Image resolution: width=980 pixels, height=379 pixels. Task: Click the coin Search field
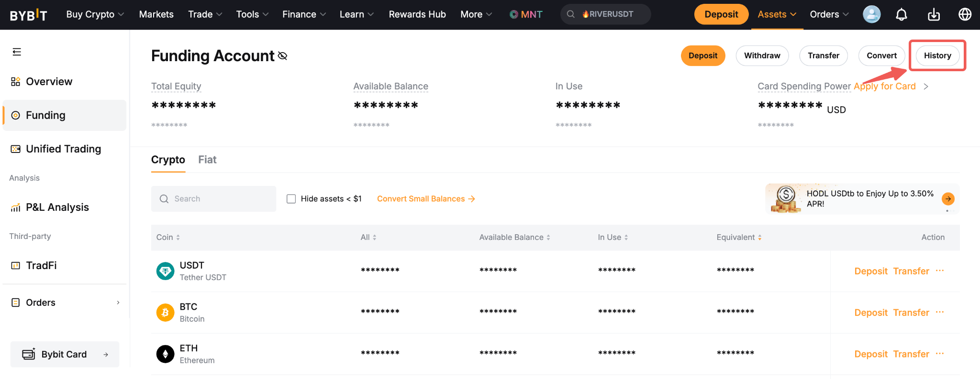pos(214,199)
